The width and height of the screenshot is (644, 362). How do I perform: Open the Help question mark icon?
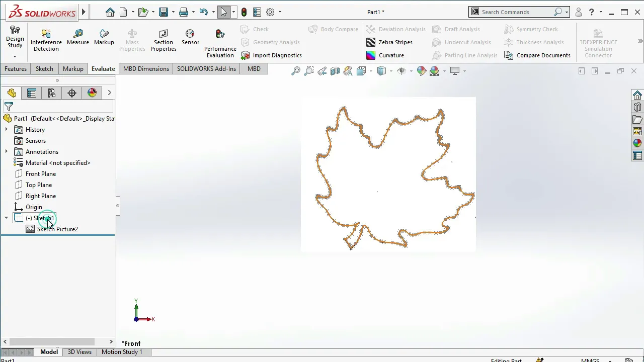(592, 12)
